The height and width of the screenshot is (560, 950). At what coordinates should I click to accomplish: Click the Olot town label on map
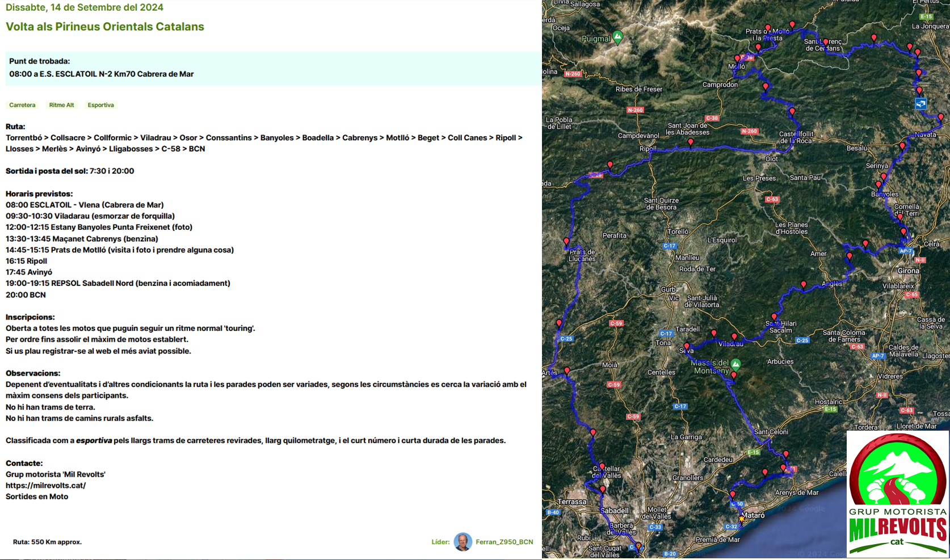(771, 159)
